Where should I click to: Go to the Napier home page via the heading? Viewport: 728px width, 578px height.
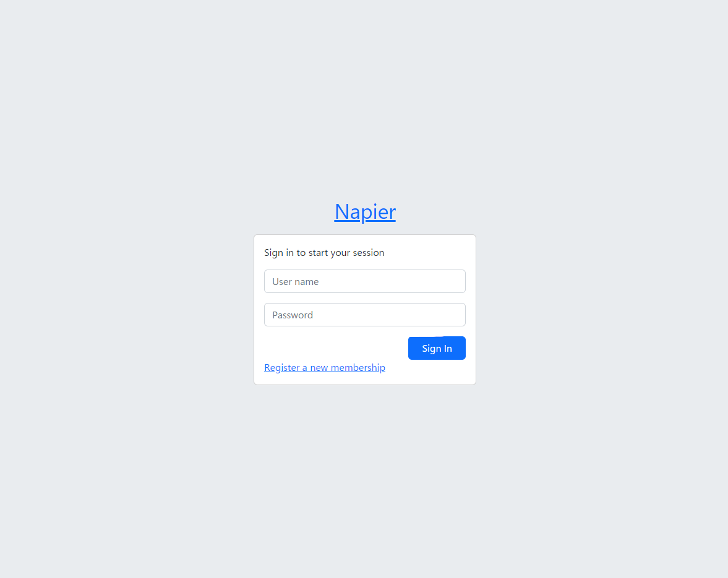pos(365,212)
